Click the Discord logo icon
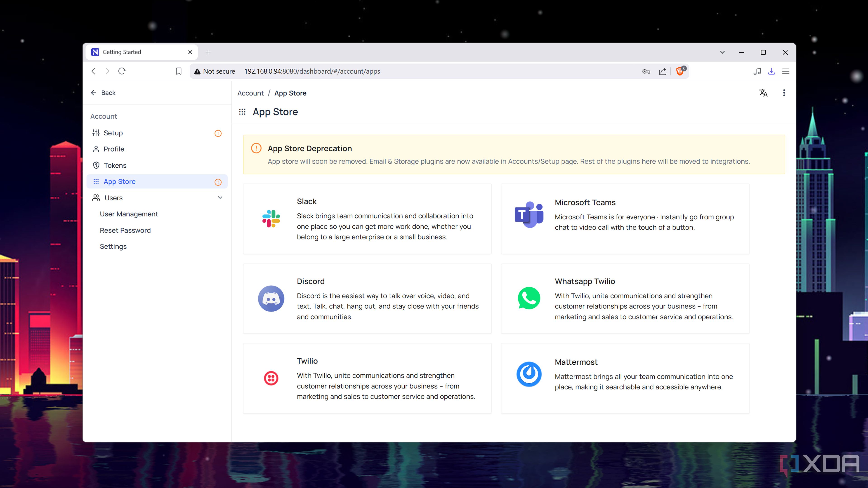Screen dimensions: 868x488 271,298
